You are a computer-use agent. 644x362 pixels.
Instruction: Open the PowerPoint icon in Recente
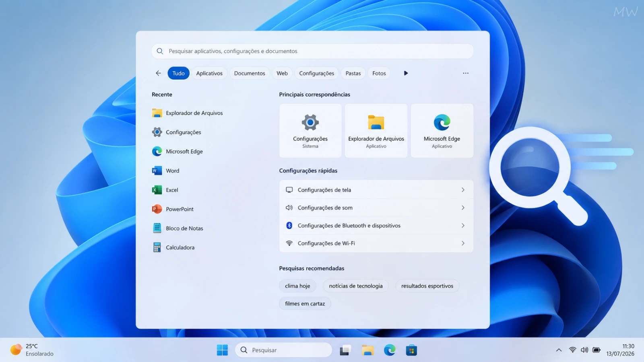157,209
